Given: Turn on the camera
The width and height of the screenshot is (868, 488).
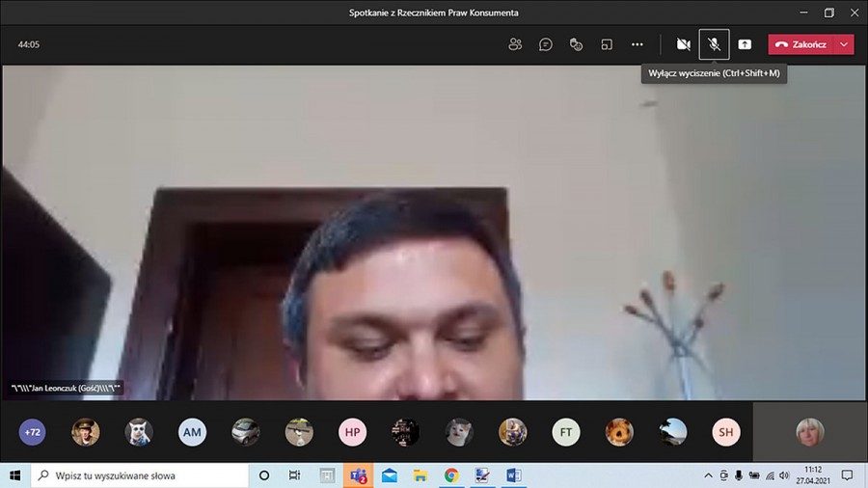Looking at the screenshot, I should [683, 44].
